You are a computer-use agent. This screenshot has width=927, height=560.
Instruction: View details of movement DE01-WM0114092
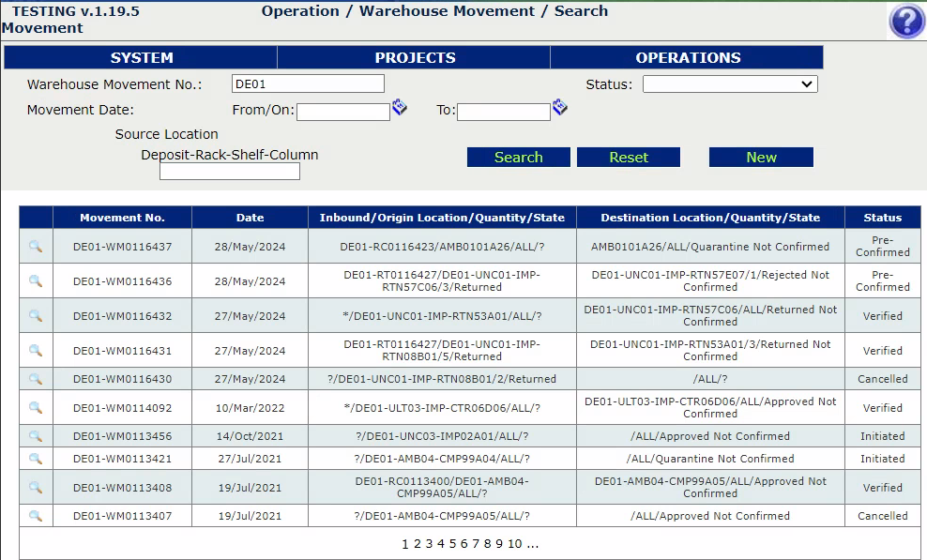[x=36, y=407]
